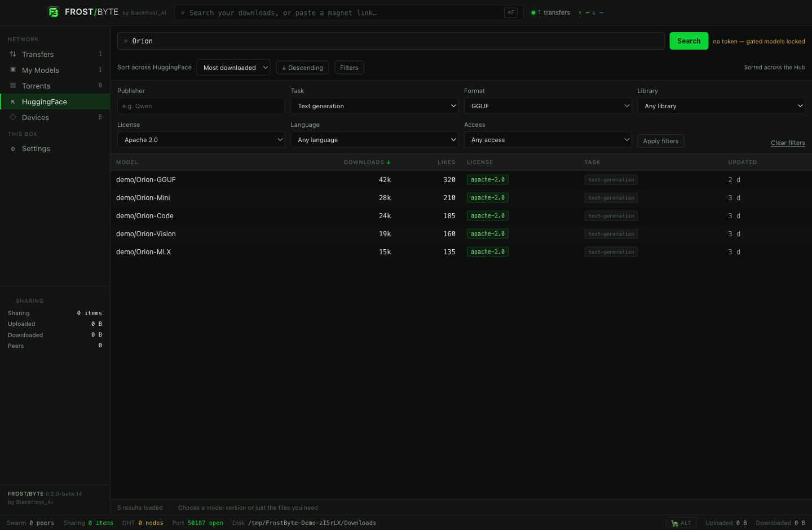This screenshot has height=530, width=812.
Task: Click the Sharing 0 items sidebar stat
Action: point(55,313)
